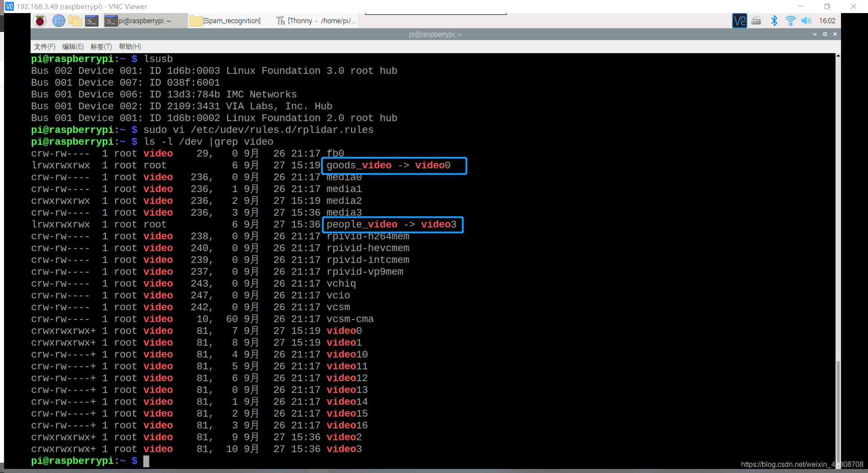Viewport: 868px width, 473px height.
Task: Click the media2 device entry
Action: tap(344, 201)
